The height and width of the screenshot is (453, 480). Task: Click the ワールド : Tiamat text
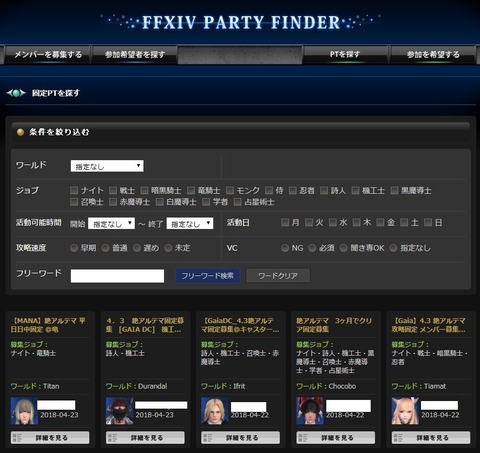click(419, 386)
